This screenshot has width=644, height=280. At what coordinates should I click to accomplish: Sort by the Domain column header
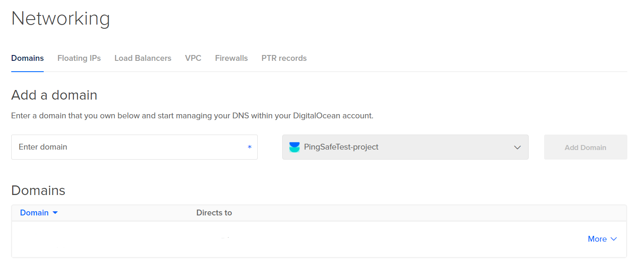34,213
